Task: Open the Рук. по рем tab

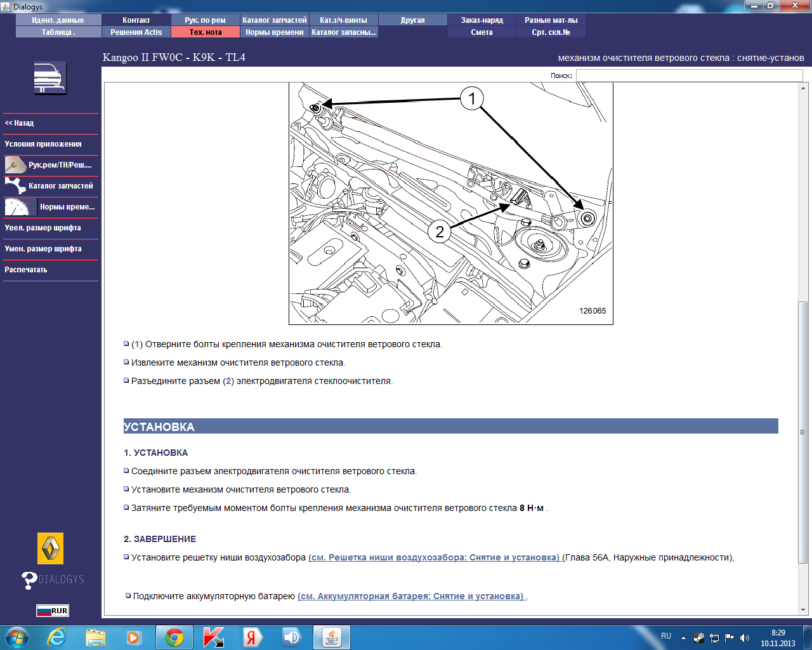Action: point(206,20)
